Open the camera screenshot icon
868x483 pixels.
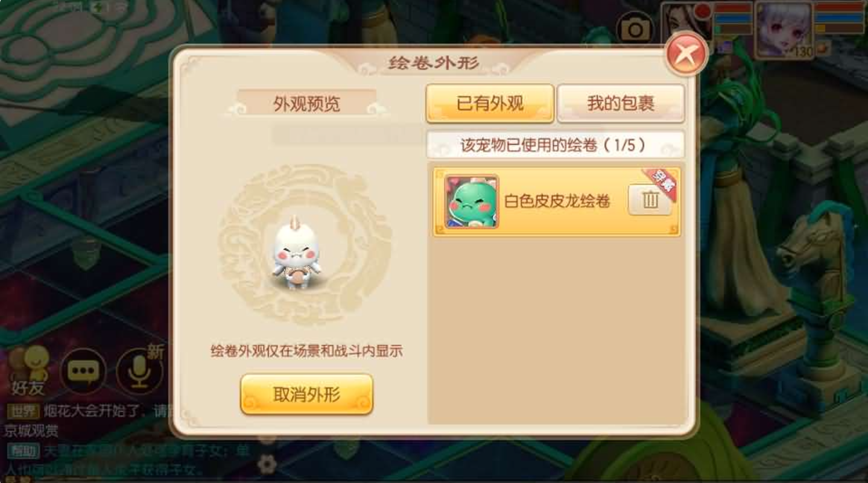(x=635, y=29)
